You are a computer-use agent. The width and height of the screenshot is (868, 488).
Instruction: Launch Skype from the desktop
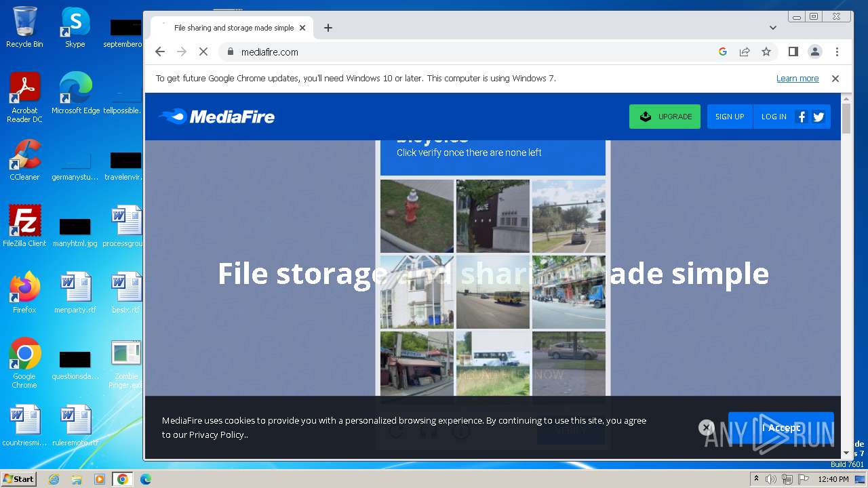(75, 27)
